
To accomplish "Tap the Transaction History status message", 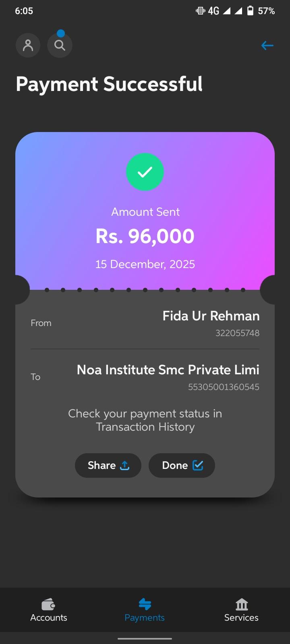I will click(x=145, y=420).
